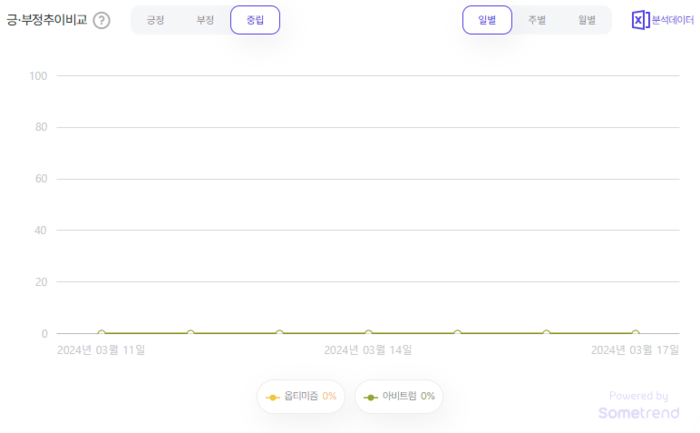Choose the 중립 sentiment tab

(x=255, y=20)
